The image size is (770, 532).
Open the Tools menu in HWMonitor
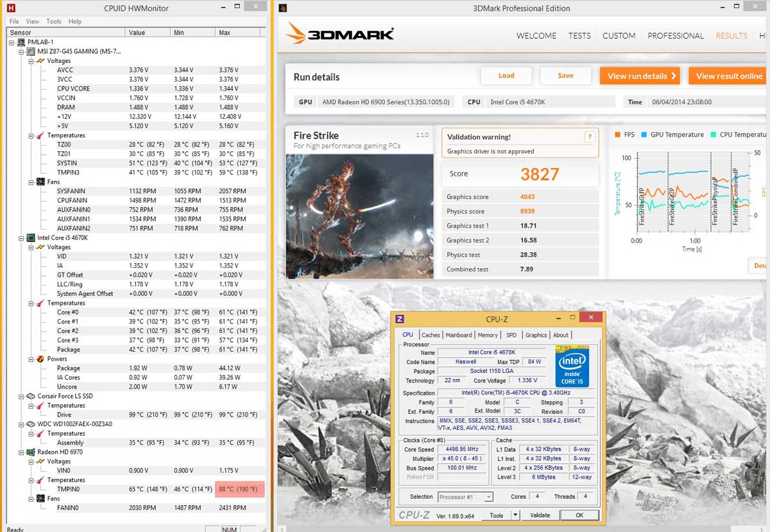pos(54,21)
